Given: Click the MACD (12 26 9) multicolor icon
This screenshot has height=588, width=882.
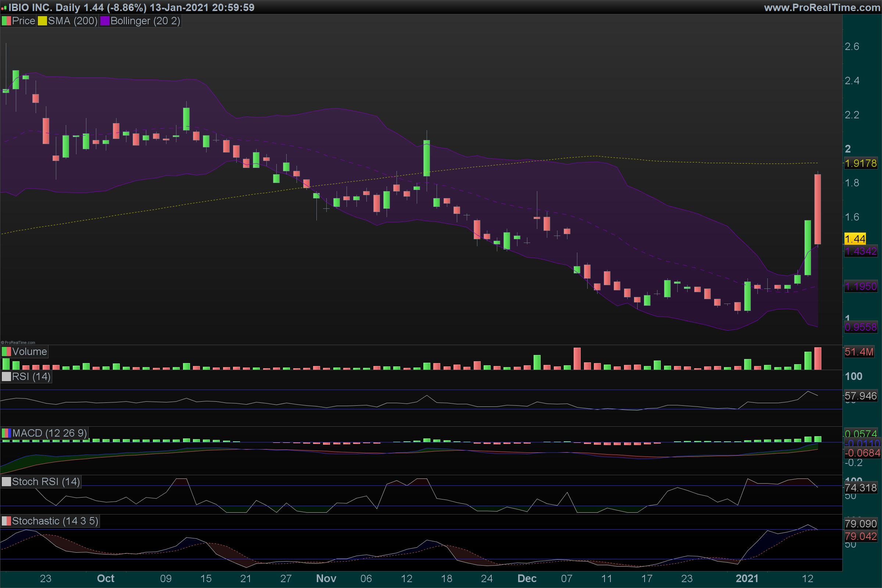Looking at the screenshot, I should [x=6, y=434].
